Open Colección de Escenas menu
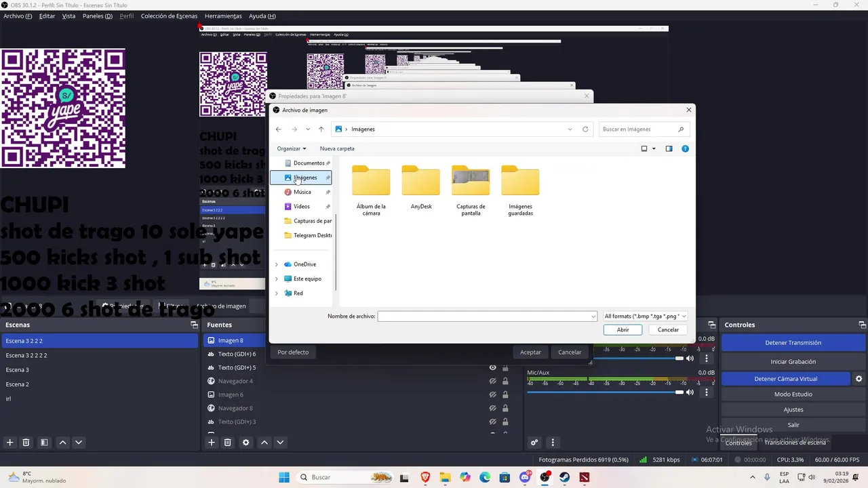The width and height of the screenshot is (868, 488). pyautogui.click(x=169, y=16)
